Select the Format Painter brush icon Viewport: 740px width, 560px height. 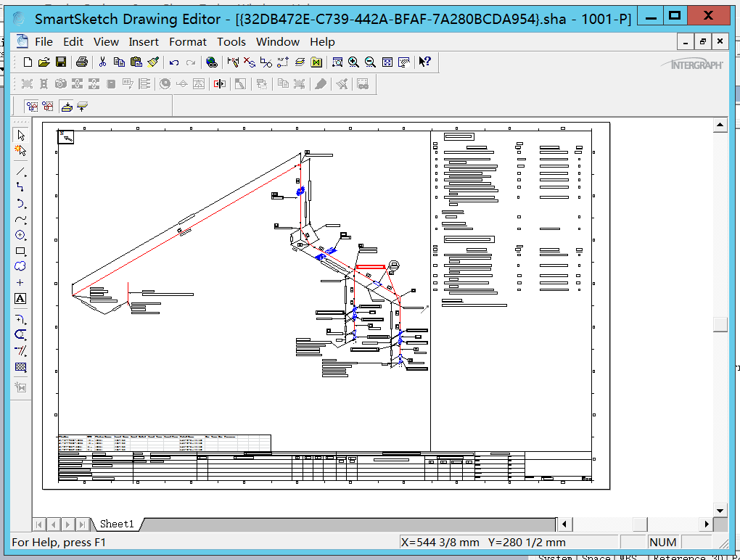[x=153, y=62]
